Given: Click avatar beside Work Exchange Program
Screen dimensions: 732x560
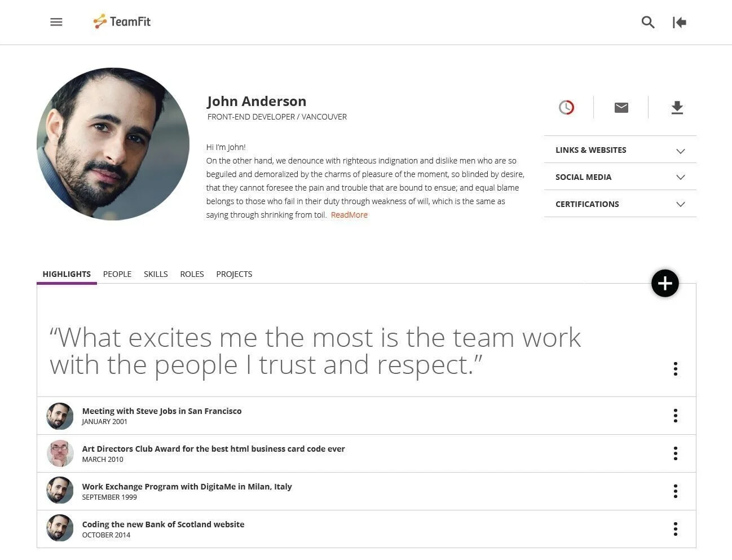Looking at the screenshot, I should point(60,491).
